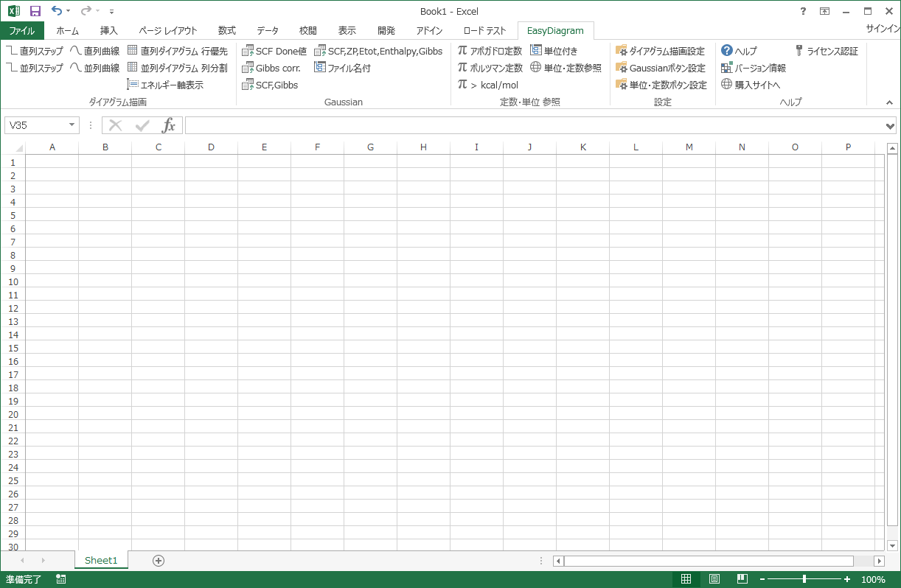Click the vertical scrollbar thumb
This screenshot has height=588, width=901.
pyautogui.click(x=892, y=340)
